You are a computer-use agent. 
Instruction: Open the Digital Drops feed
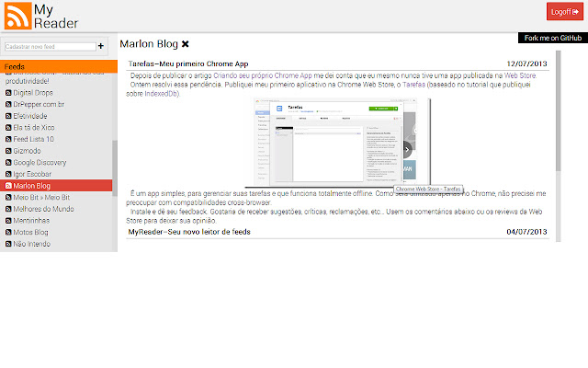[33, 93]
